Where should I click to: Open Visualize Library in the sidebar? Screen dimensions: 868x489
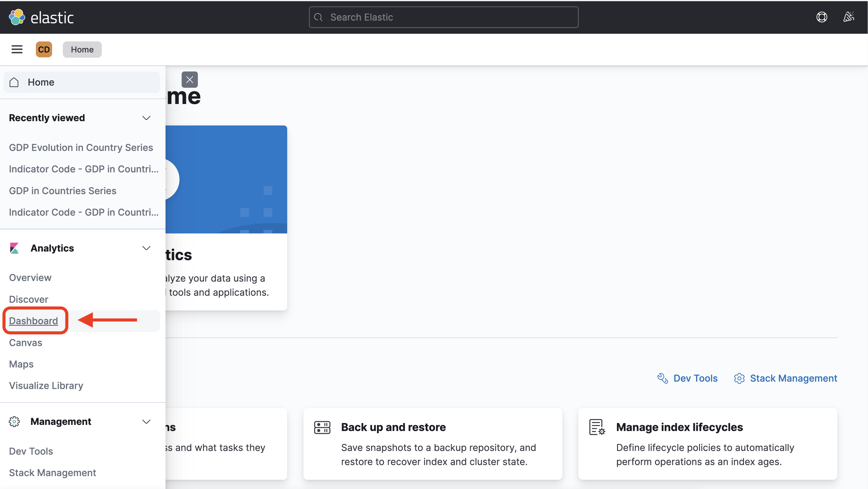coord(46,386)
